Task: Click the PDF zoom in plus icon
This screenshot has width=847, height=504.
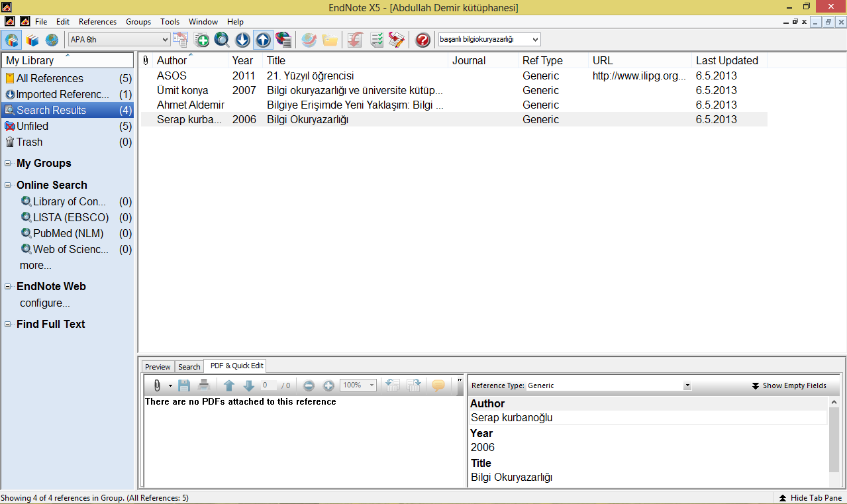Action: coord(328,385)
